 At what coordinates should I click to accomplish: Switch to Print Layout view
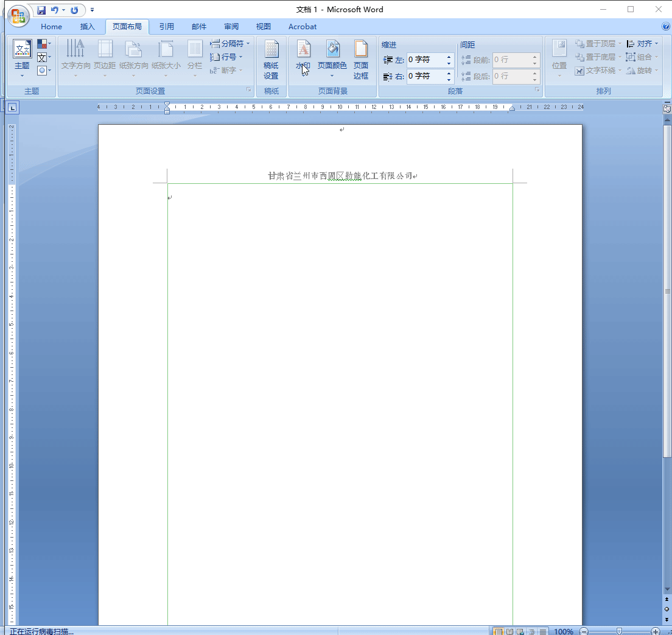(x=499, y=631)
